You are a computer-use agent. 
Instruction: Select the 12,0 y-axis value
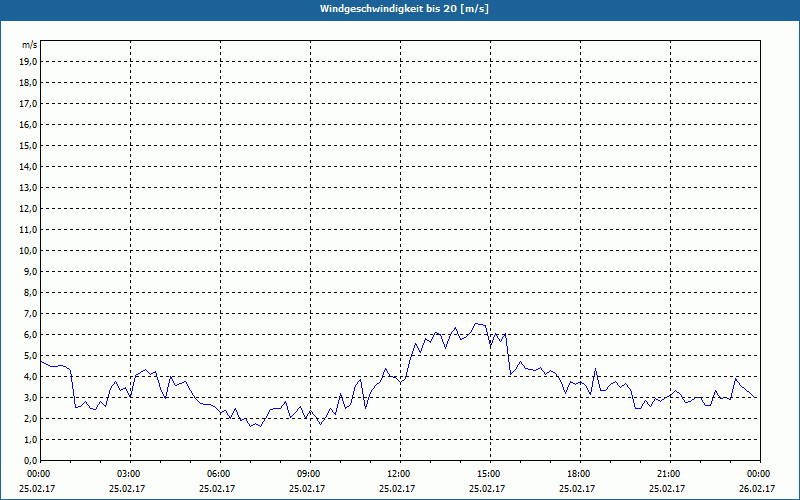pyautogui.click(x=28, y=209)
